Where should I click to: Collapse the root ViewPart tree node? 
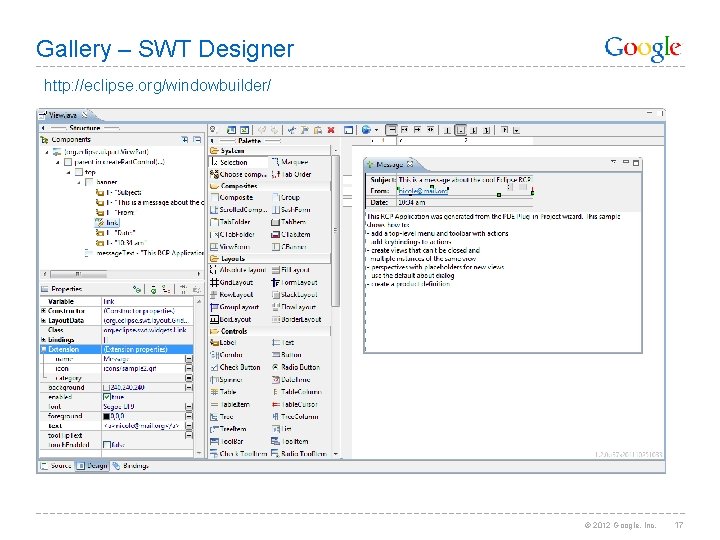pos(47,152)
